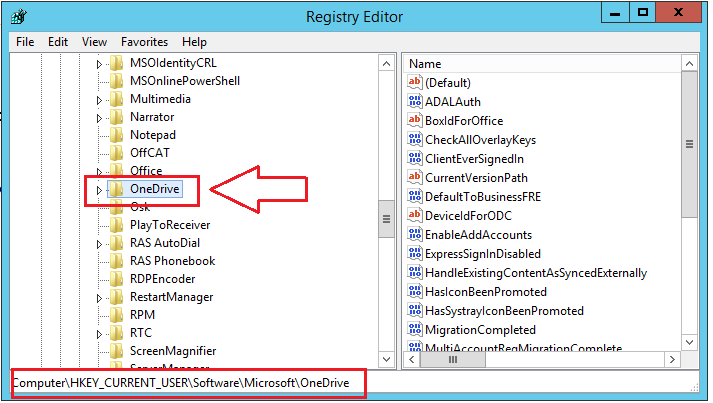Click the DWORD icon beside CheckAllOverlayKeys
Viewport: 713px width, 403px height.
coord(414,140)
